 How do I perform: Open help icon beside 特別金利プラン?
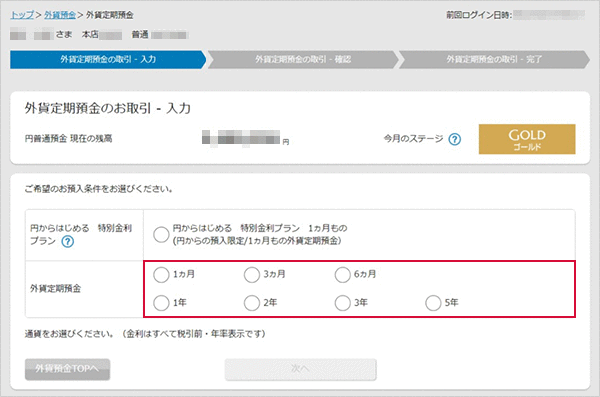(68, 242)
